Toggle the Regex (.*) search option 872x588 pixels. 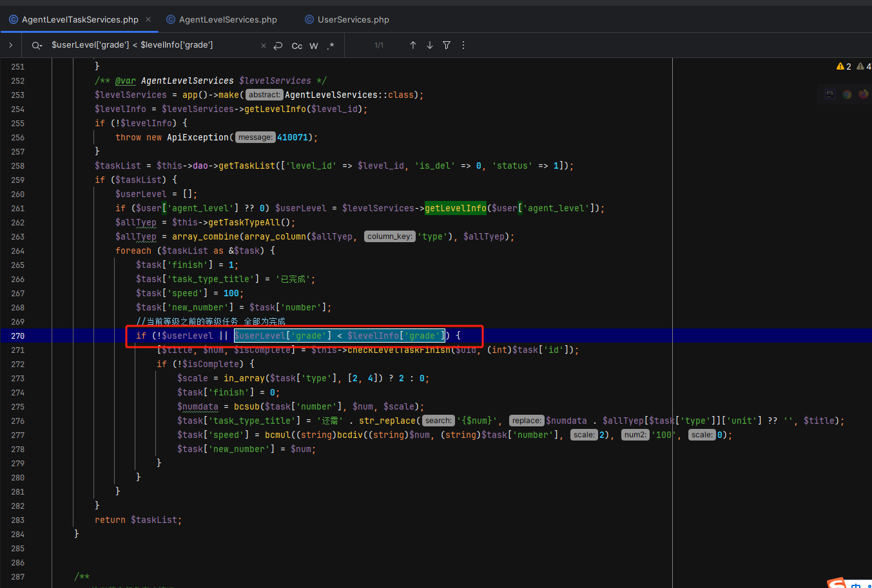tap(331, 46)
